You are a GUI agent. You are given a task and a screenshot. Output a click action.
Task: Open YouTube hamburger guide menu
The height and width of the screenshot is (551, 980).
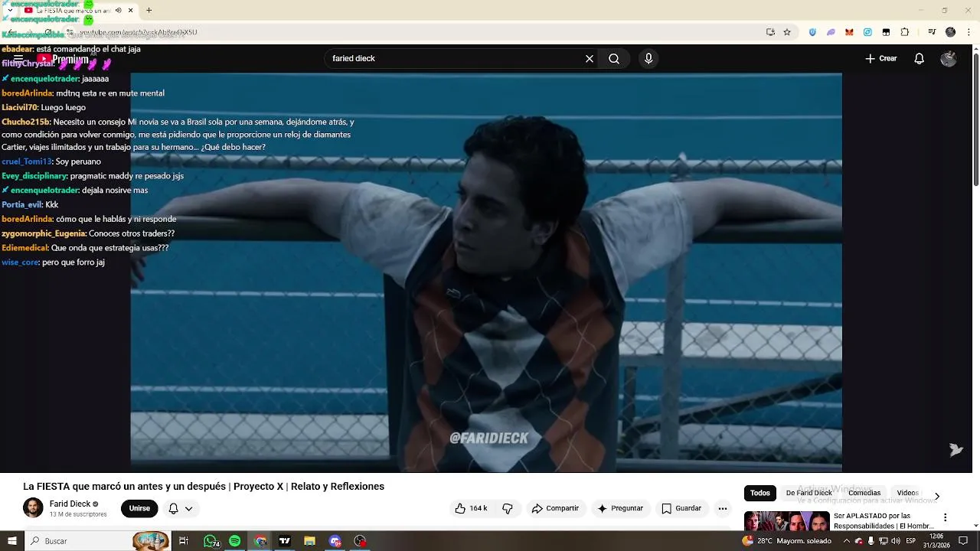pyautogui.click(x=18, y=59)
